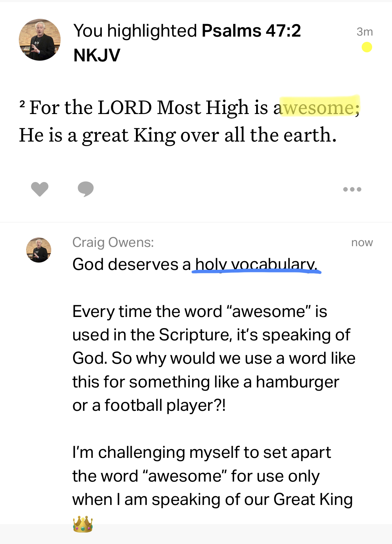Tap the large profile photo in header
Viewport: 392px width, 544px height.
click(40, 40)
